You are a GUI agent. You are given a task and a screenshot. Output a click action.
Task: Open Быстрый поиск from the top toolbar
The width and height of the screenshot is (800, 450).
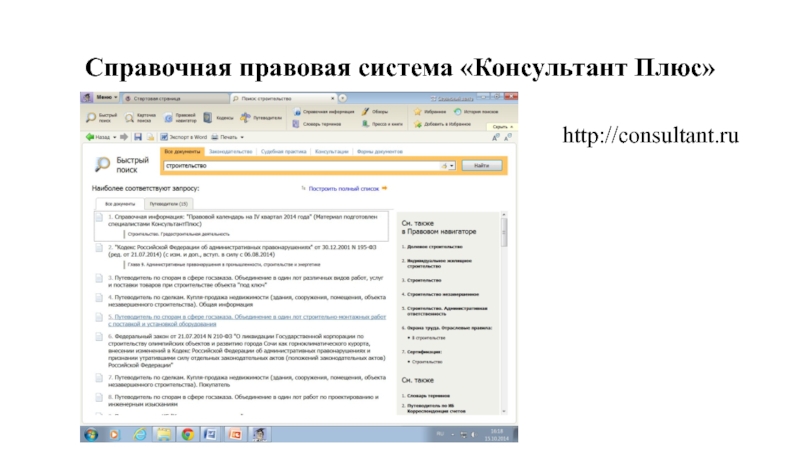coord(102,118)
